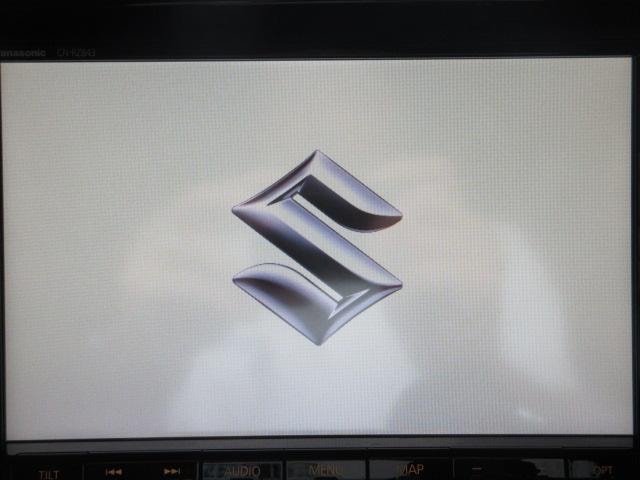Skip to the next track
The image size is (640, 480).
point(171,471)
